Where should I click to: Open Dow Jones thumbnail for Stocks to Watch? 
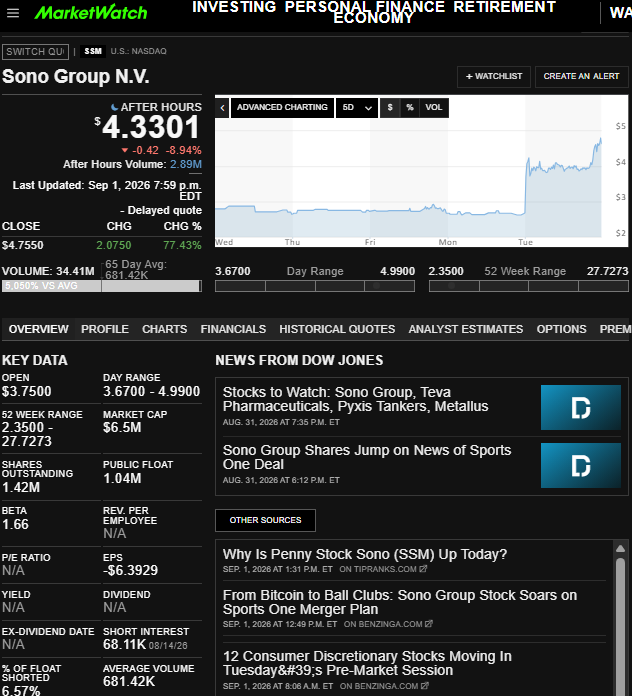point(581,407)
